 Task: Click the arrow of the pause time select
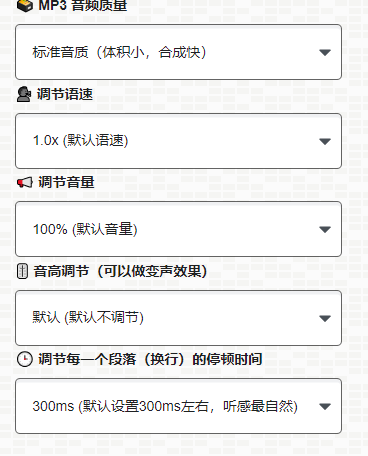325,406
